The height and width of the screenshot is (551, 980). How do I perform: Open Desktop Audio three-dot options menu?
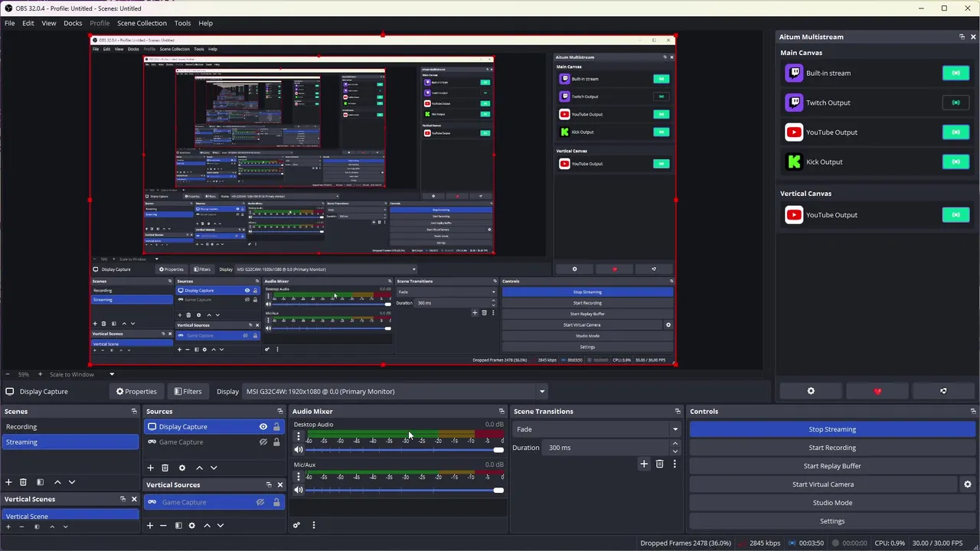coord(299,436)
